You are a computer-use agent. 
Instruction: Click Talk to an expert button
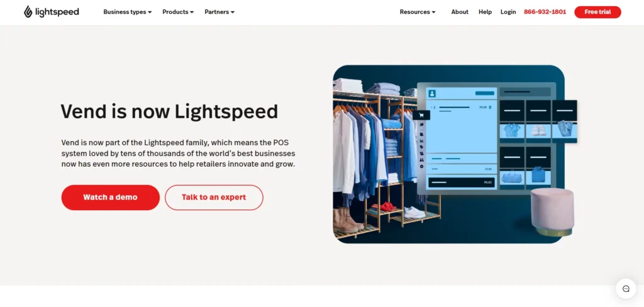[x=214, y=198]
